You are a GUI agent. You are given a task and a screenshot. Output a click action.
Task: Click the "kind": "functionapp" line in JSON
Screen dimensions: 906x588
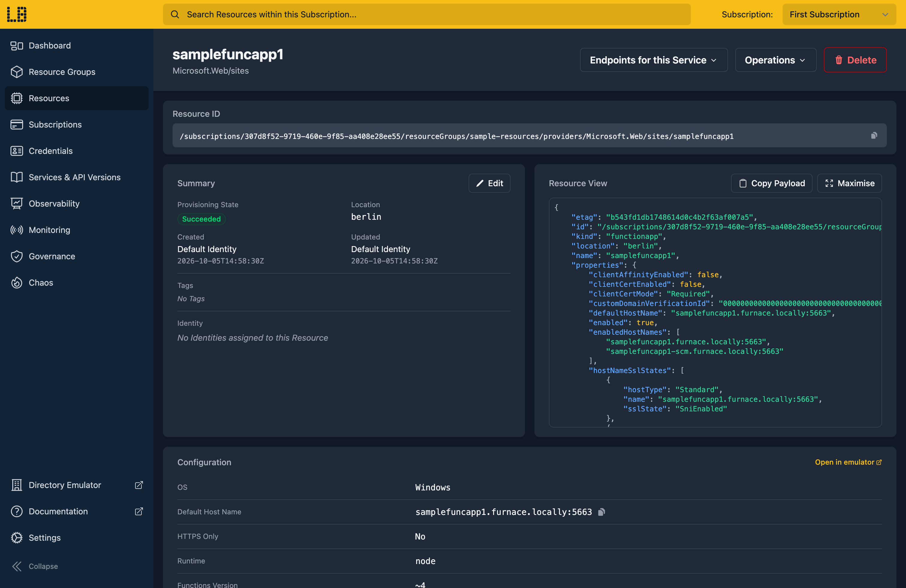pyautogui.click(x=618, y=236)
